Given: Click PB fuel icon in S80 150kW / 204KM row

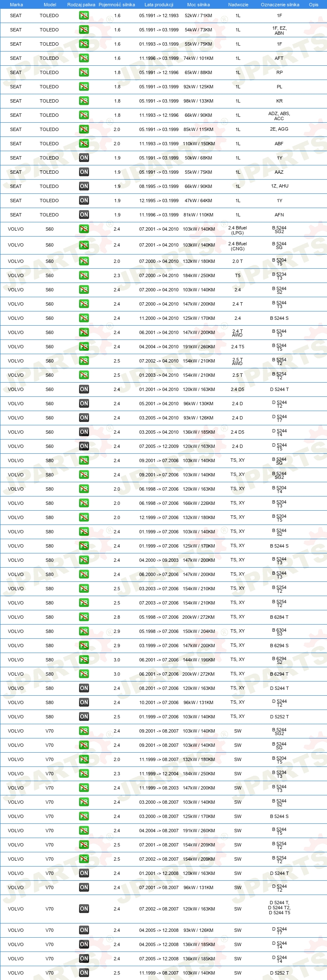Looking at the screenshot, I should (84, 631).
